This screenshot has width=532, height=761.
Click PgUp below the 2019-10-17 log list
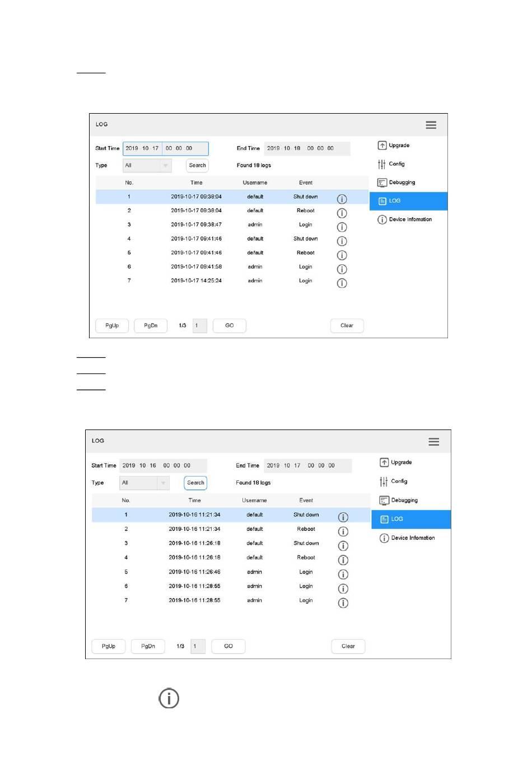tap(112, 326)
